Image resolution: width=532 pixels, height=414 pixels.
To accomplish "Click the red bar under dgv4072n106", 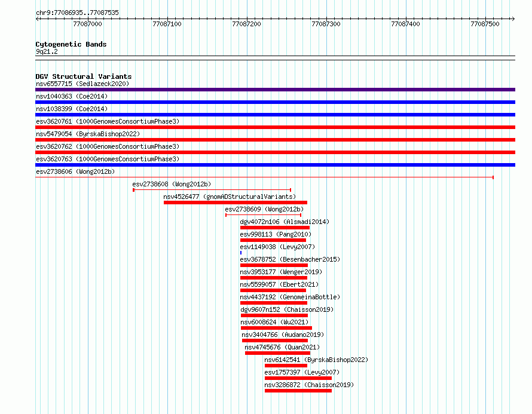I will [x=275, y=228].
